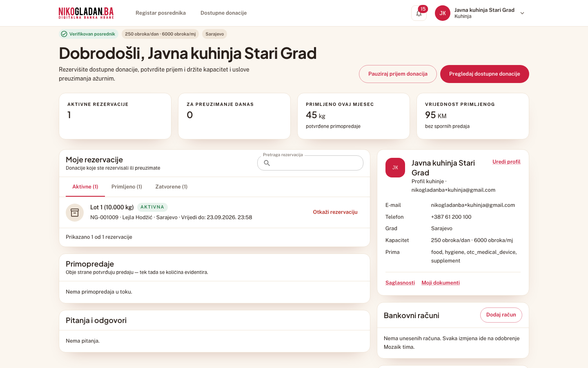
Task: Open the Moji dokumenti link
Action: click(x=441, y=283)
